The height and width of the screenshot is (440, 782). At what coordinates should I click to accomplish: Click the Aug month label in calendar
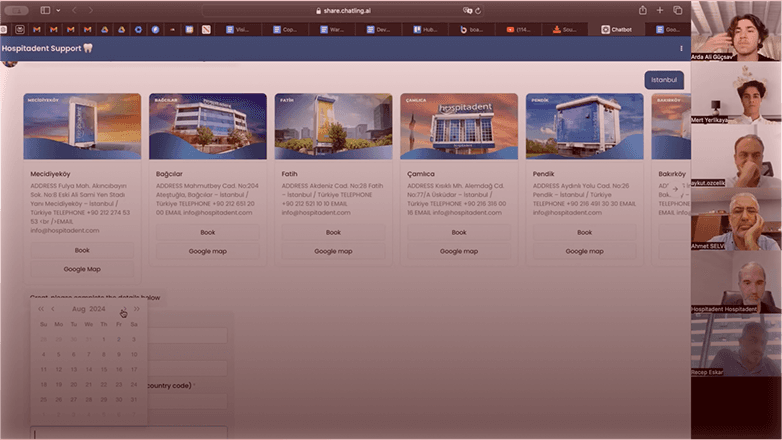pyautogui.click(x=78, y=309)
